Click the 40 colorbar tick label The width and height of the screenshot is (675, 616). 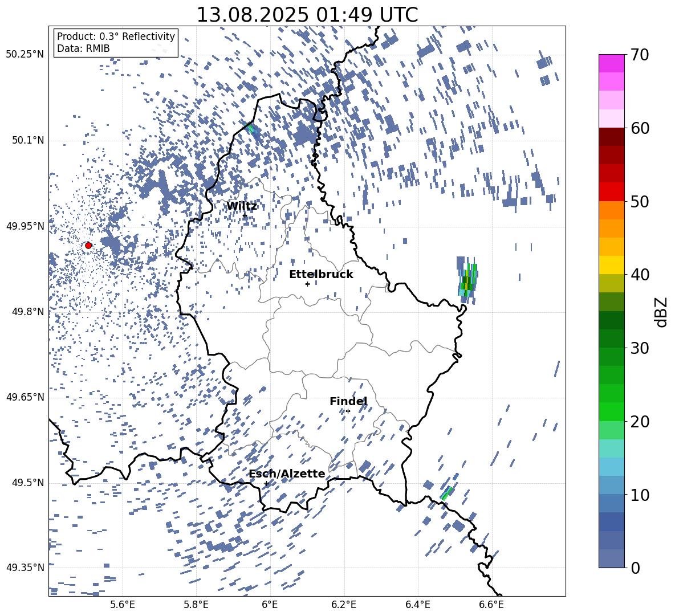pyautogui.click(x=640, y=275)
